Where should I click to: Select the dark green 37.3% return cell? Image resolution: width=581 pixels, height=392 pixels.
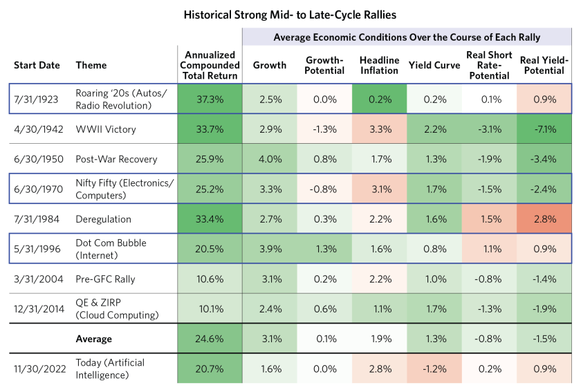(210, 99)
